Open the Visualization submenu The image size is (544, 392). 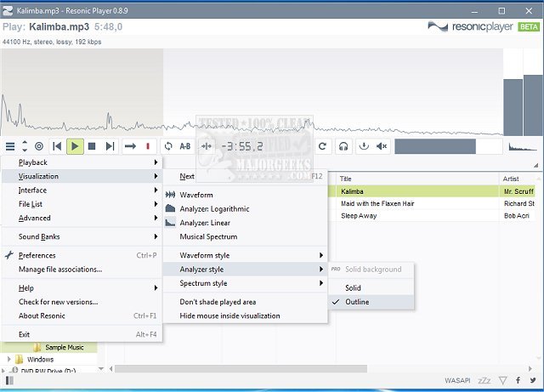pos(82,176)
